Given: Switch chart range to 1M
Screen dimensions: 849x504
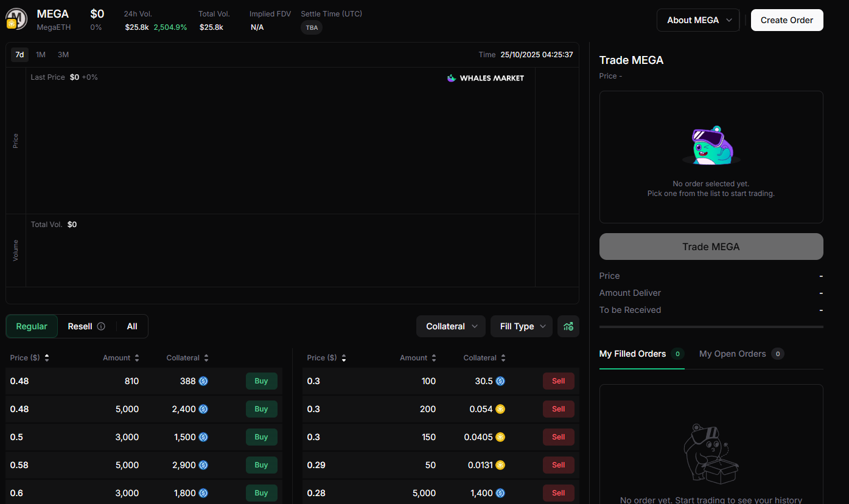Looking at the screenshot, I should pyautogui.click(x=41, y=55).
